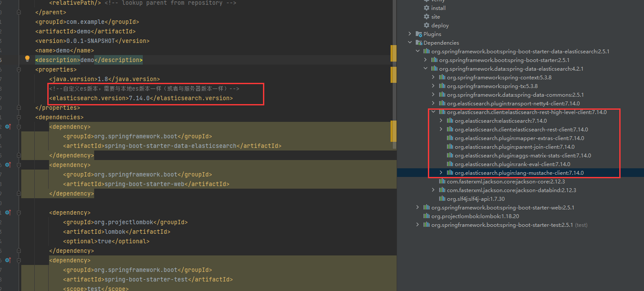644x291 pixels.
Task: Select the highlighted lang-mustache-client:7.14.0 row
Action: click(x=520, y=173)
